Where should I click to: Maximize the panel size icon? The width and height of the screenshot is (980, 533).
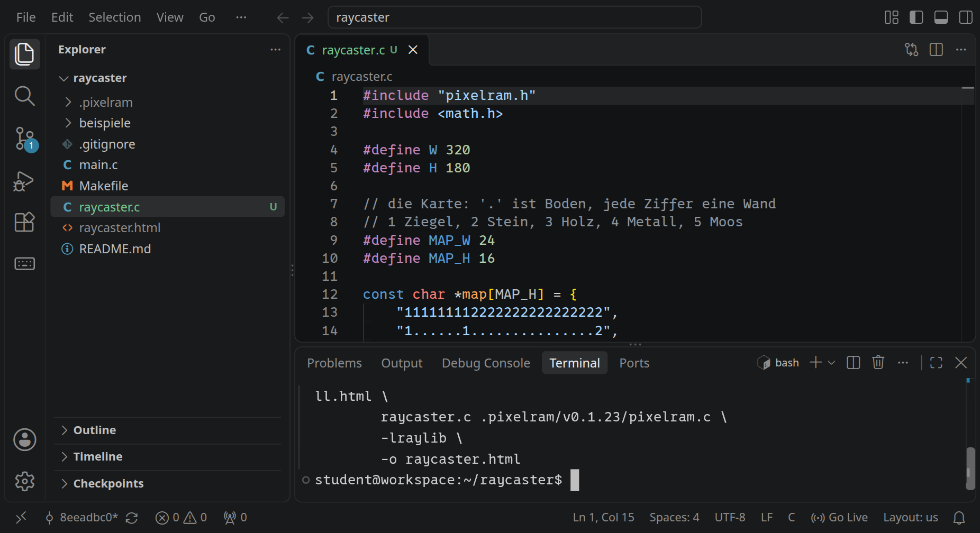(936, 362)
